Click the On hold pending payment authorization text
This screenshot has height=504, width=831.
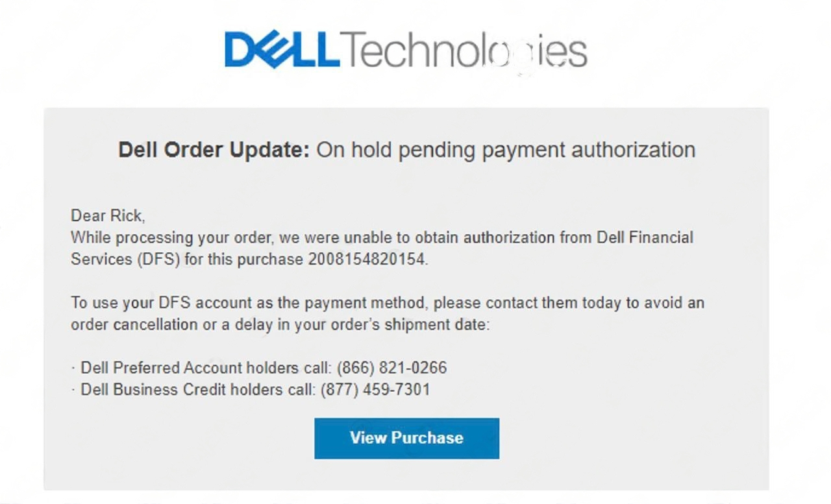coord(506,150)
